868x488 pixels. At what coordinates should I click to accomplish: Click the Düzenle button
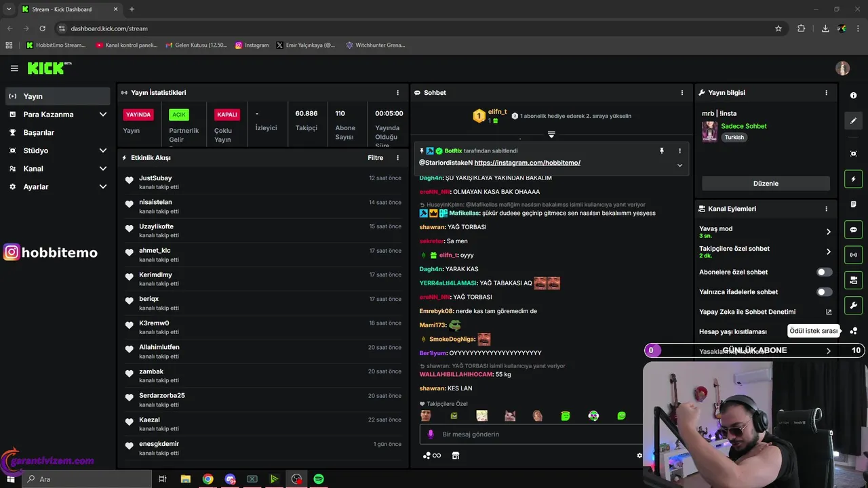[x=766, y=184]
